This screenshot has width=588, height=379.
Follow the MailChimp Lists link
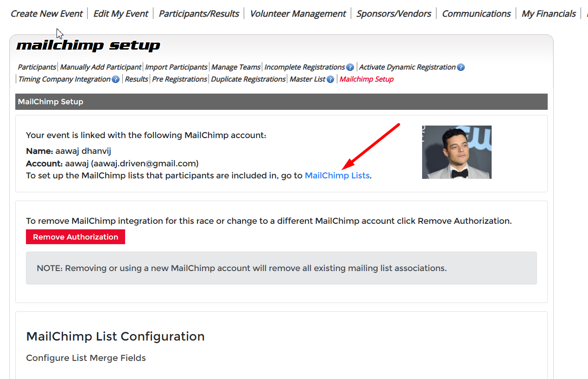tap(337, 176)
